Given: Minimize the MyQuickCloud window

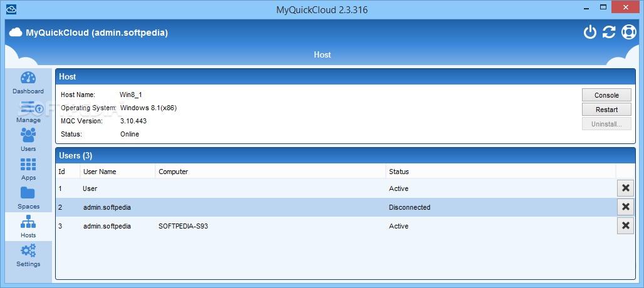Looking at the screenshot, I should (x=586, y=8).
